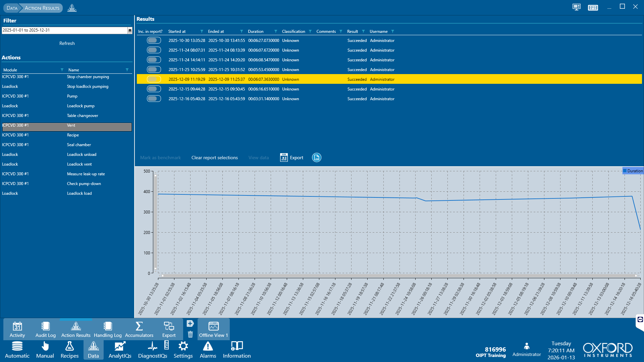Click the Refresh button

pos(67,43)
